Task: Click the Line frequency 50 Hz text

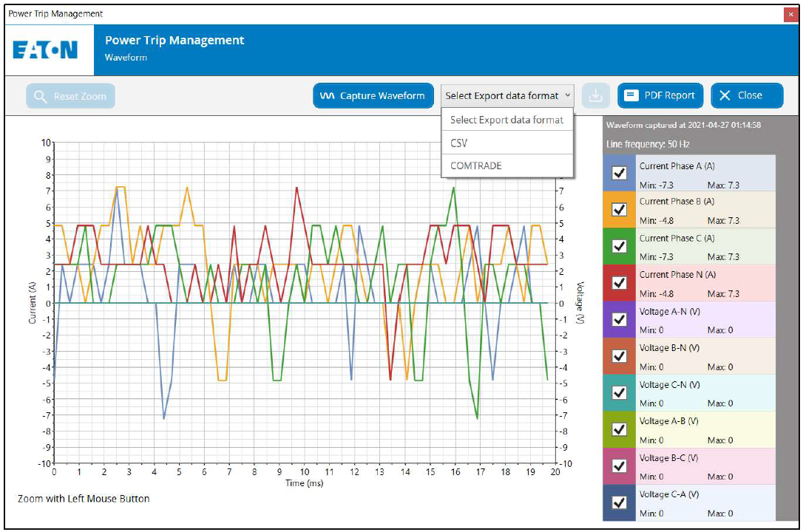Action: (x=648, y=144)
